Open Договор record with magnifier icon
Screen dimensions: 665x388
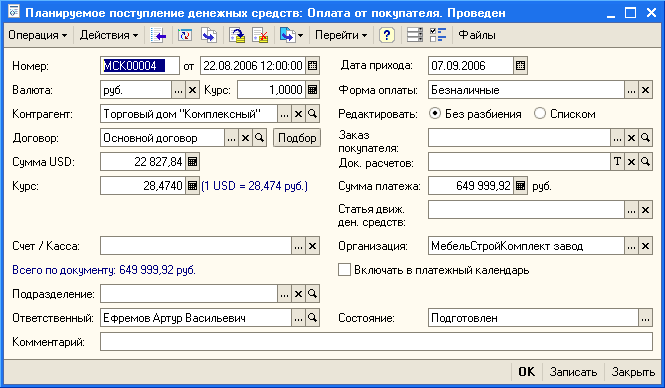[260, 138]
